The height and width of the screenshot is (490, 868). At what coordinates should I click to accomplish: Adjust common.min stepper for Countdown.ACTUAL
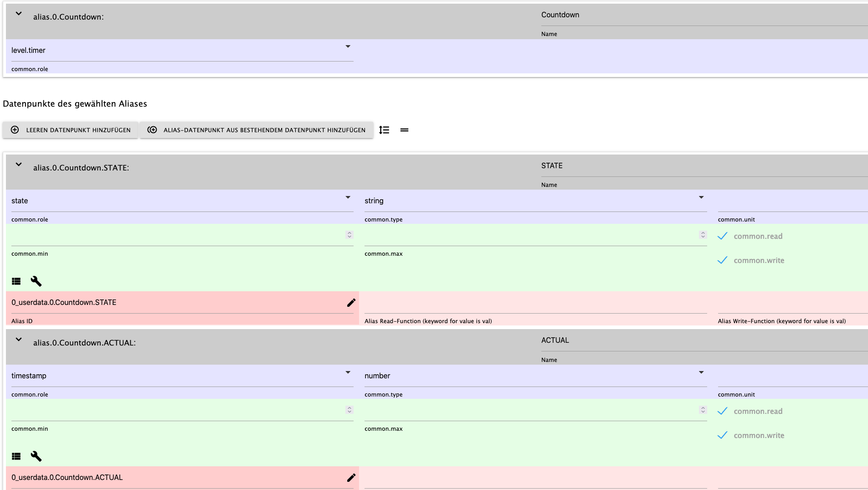click(349, 410)
